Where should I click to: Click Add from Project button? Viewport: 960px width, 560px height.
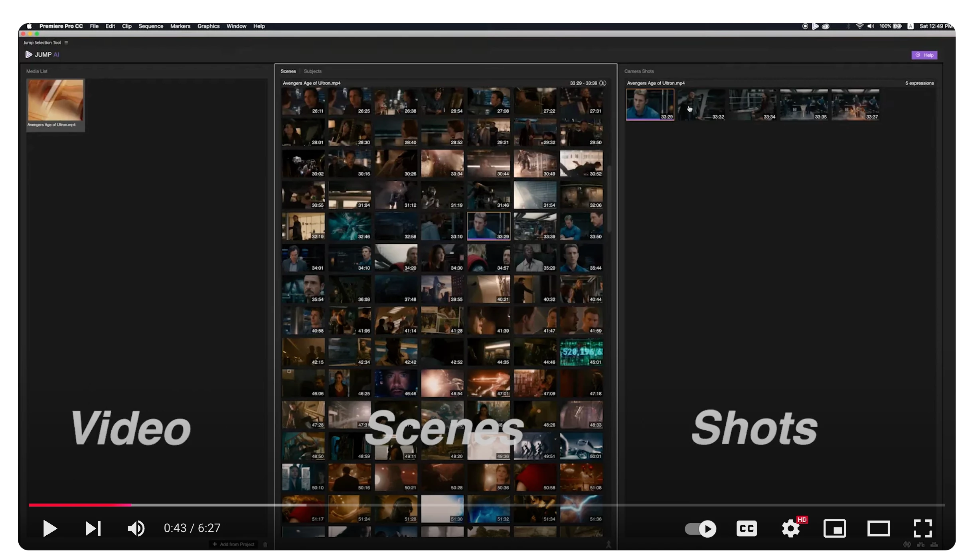(234, 544)
